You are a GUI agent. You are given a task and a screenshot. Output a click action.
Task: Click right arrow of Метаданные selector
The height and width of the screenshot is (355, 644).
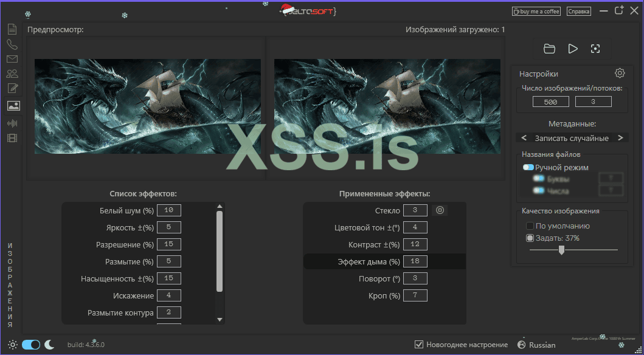click(620, 138)
